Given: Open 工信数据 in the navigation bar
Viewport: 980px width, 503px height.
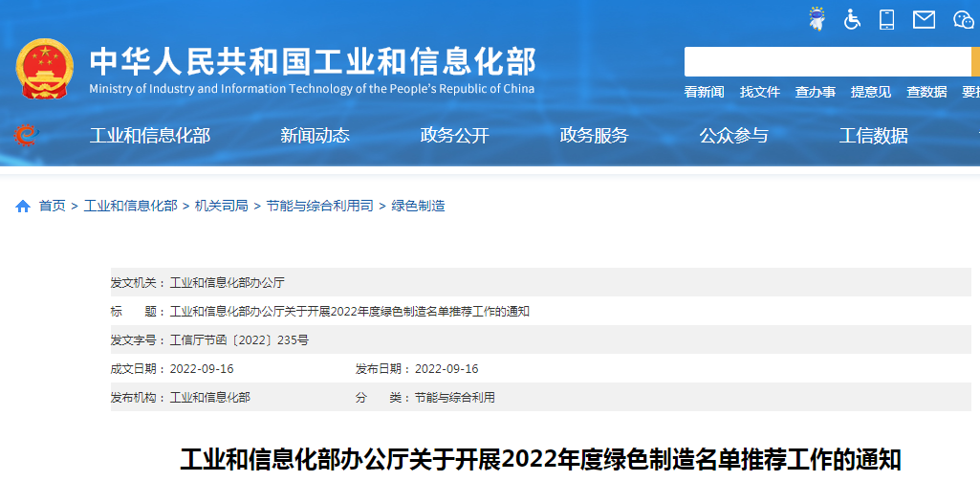Looking at the screenshot, I should [873, 136].
